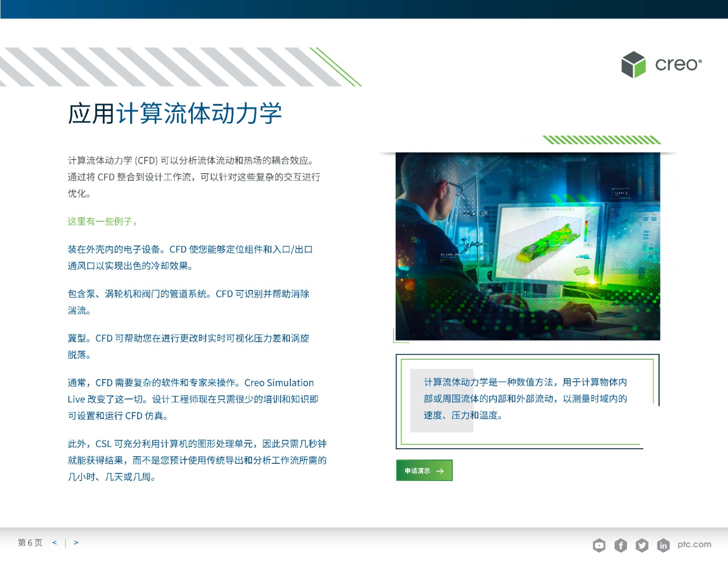Image resolution: width=728 pixels, height=562 pixels.
Task: Open the ptc.com link
Action: (x=694, y=544)
